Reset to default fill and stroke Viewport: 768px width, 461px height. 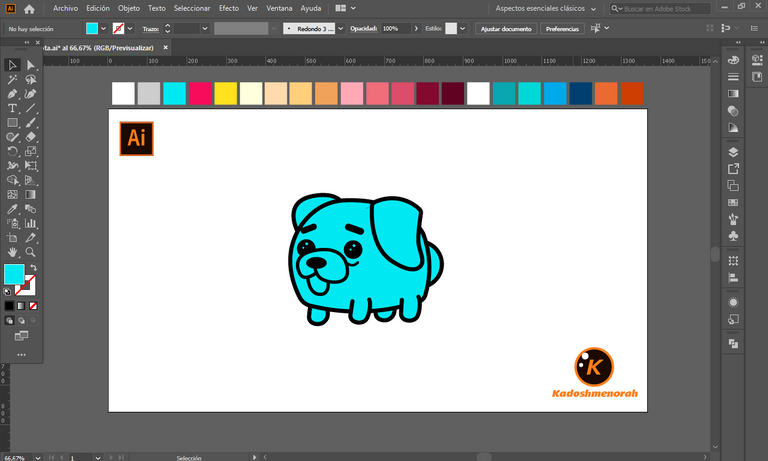click(7, 292)
